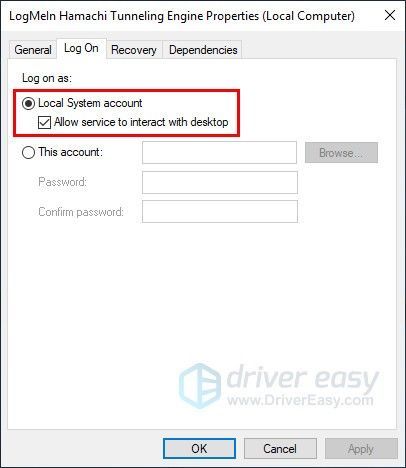Click the Cancel button

[x=280, y=449]
